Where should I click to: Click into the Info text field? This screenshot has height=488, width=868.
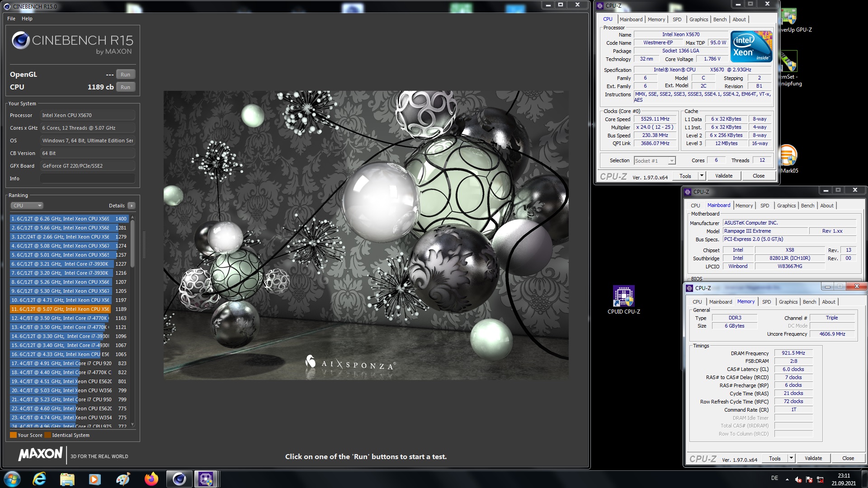88,178
